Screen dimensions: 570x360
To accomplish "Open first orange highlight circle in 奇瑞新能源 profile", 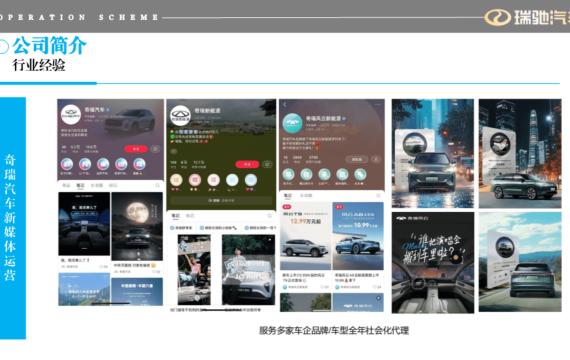I will (177, 180).
